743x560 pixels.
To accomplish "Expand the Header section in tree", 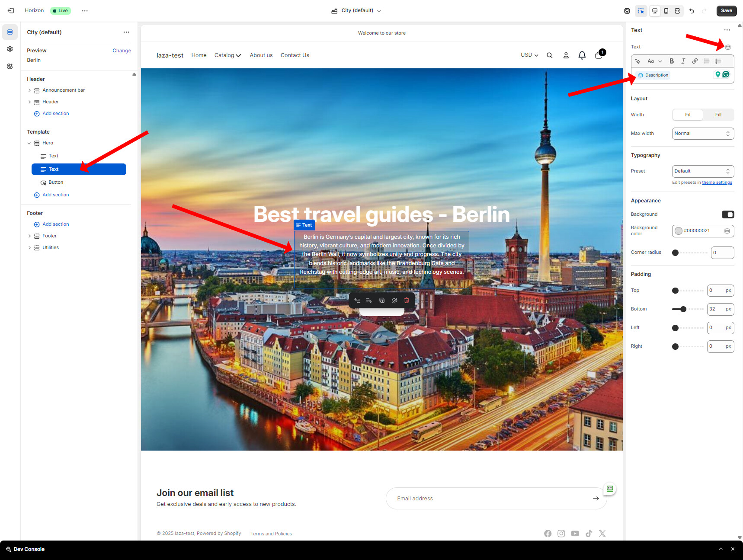I will pos(29,102).
